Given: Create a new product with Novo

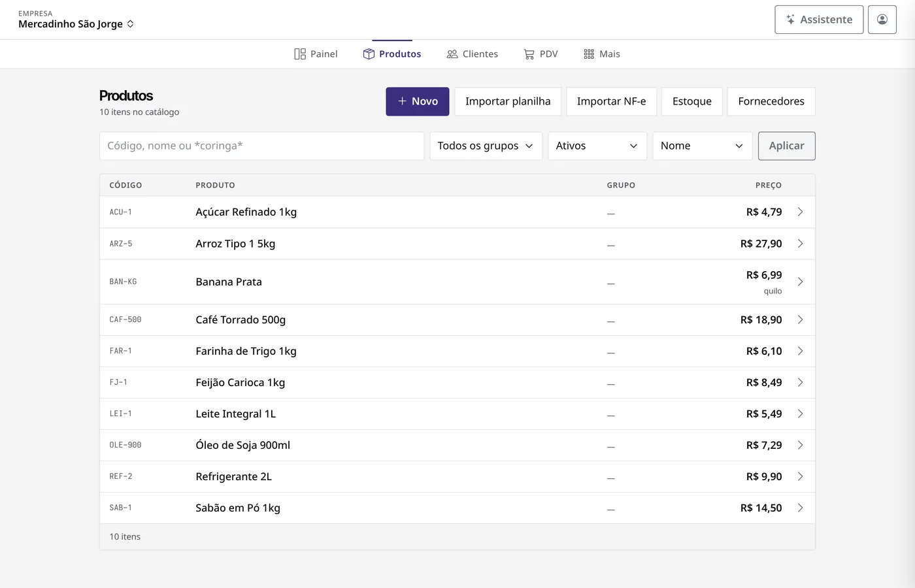Looking at the screenshot, I should pyautogui.click(x=417, y=101).
